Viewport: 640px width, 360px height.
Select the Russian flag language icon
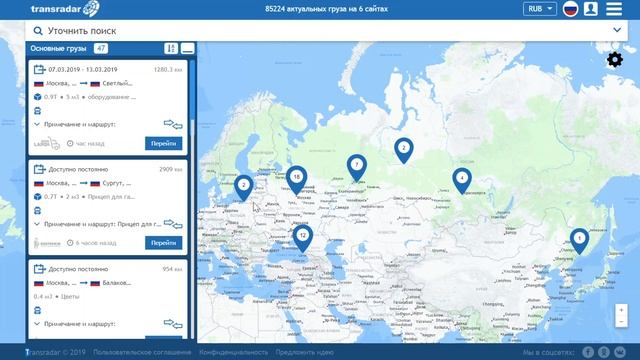(x=570, y=9)
